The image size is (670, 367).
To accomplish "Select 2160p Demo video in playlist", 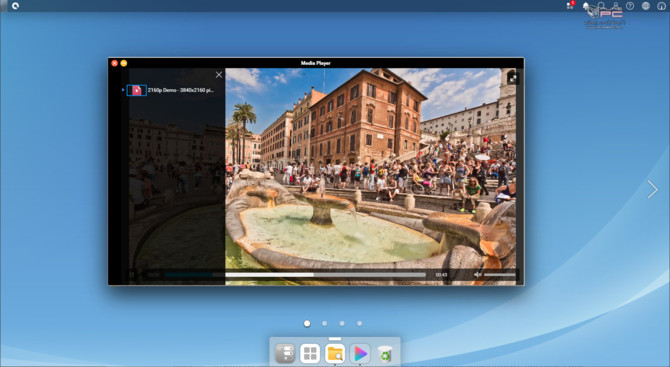I will tap(170, 90).
